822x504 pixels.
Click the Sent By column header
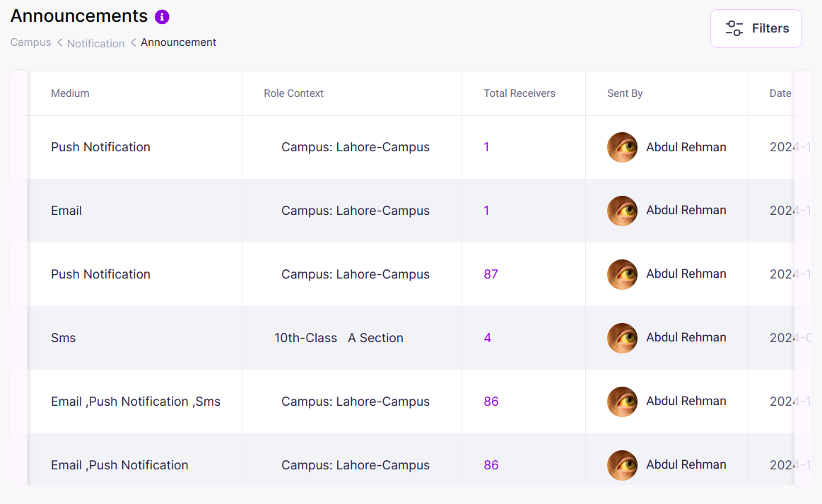pos(625,93)
